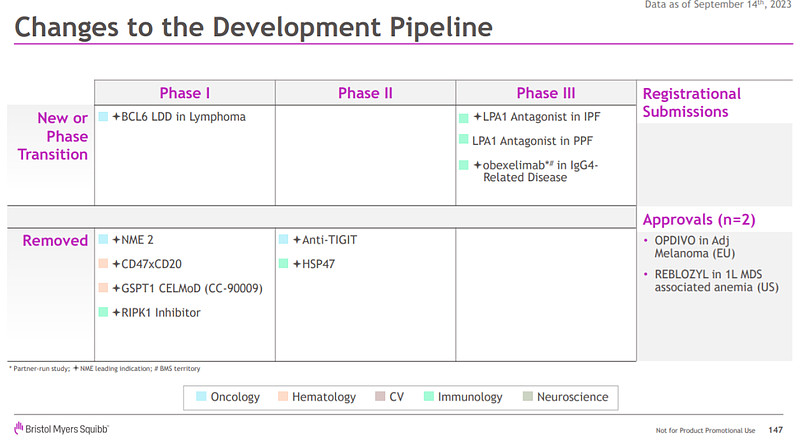Click the peach marker beside GSPT1 CELMoD
800x441 pixels.
pyautogui.click(x=103, y=289)
